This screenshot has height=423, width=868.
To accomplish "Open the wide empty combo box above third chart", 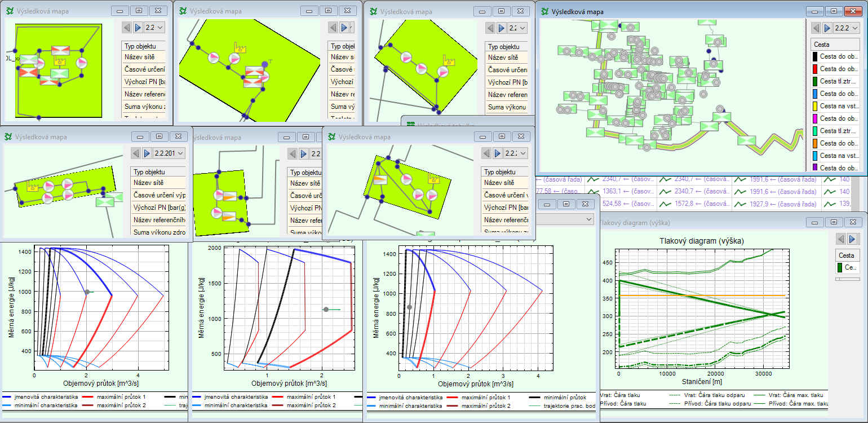I will (565, 219).
